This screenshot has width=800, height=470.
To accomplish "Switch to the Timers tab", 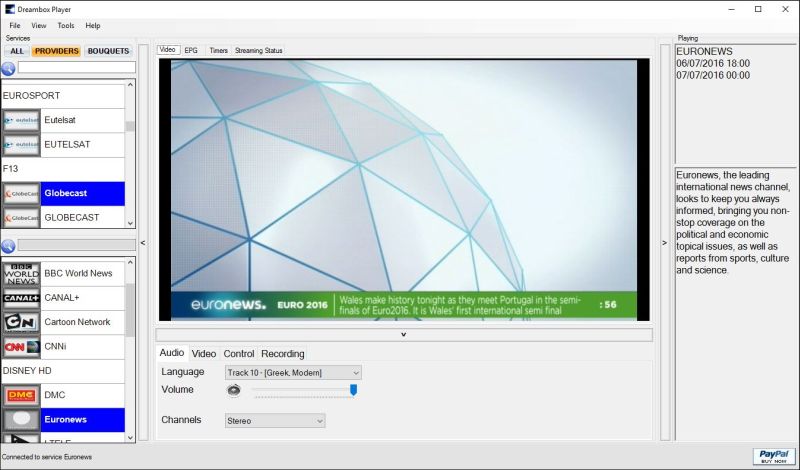I will pos(218,51).
